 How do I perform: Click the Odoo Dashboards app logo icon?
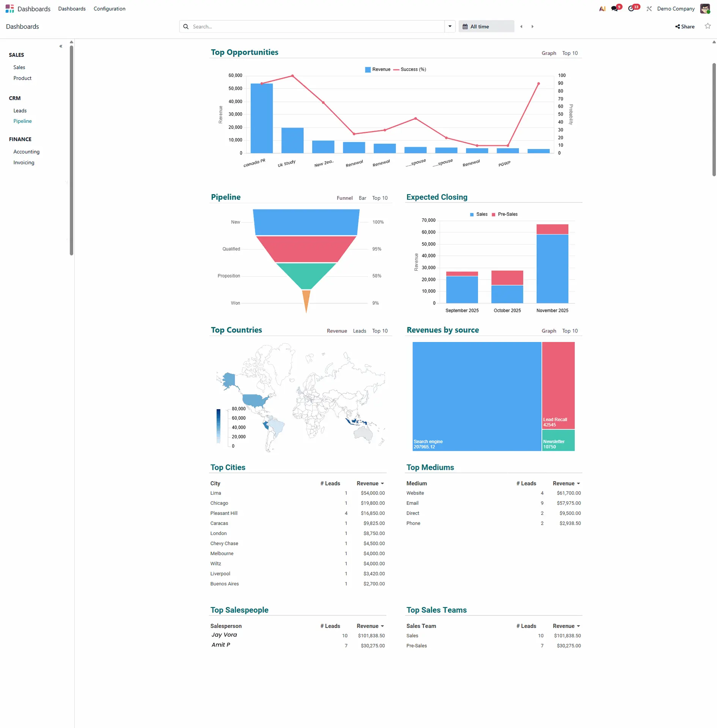[10, 9]
